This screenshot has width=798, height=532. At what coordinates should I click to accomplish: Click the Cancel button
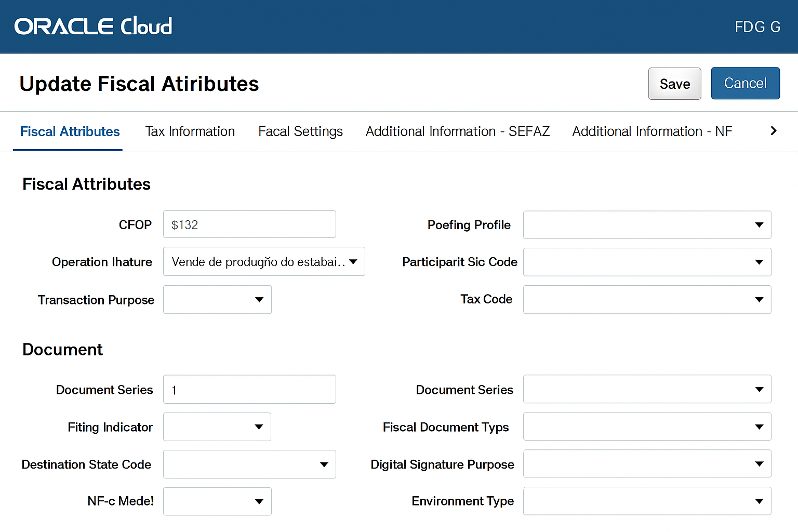(745, 83)
